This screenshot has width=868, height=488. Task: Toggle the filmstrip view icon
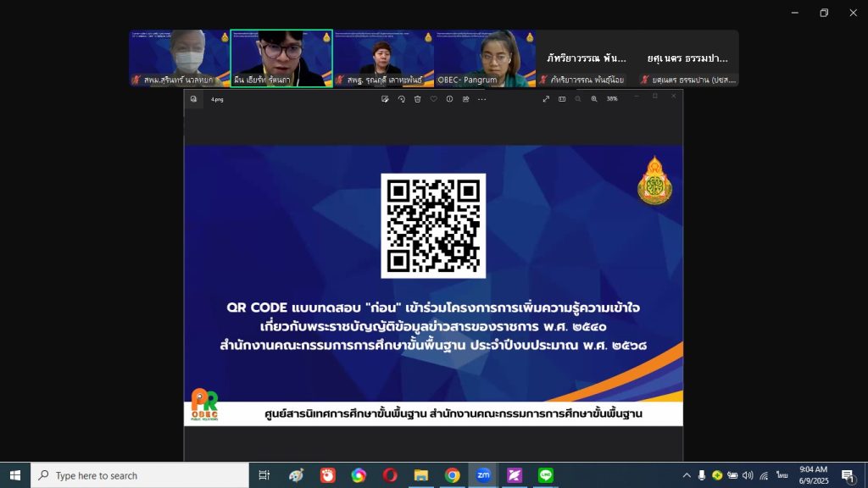coord(562,99)
